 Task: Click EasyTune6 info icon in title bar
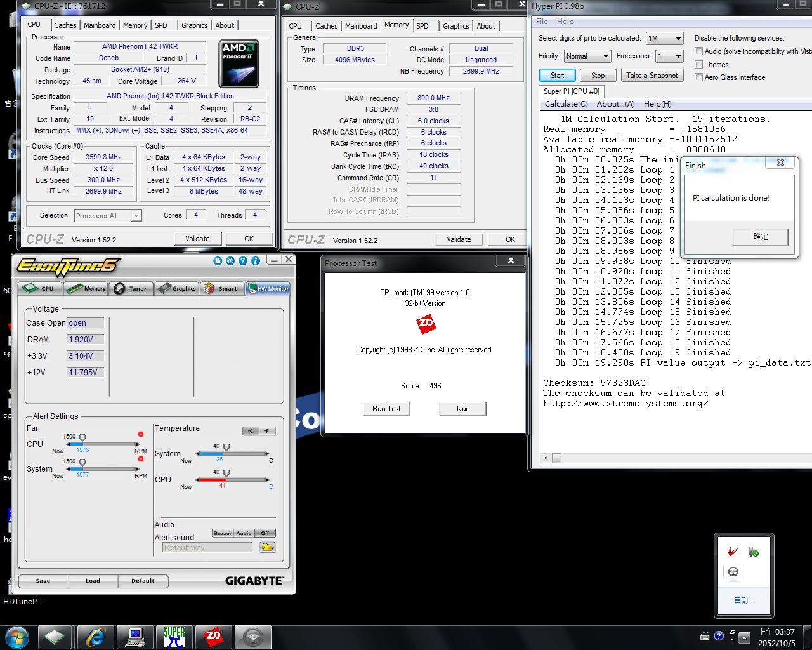(x=256, y=261)
